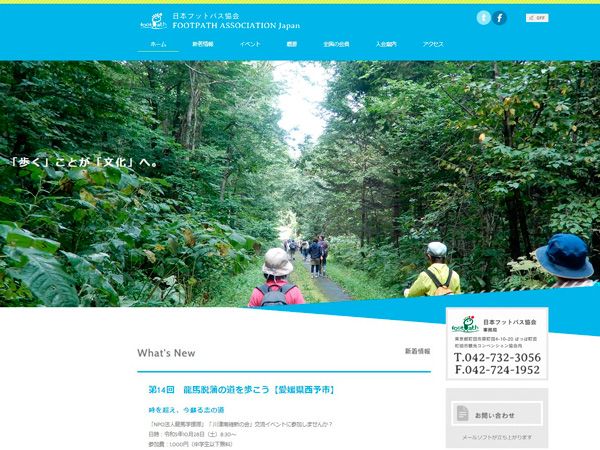Click the What's New heading
Viewport: 600px width, 450px height.
166,353
